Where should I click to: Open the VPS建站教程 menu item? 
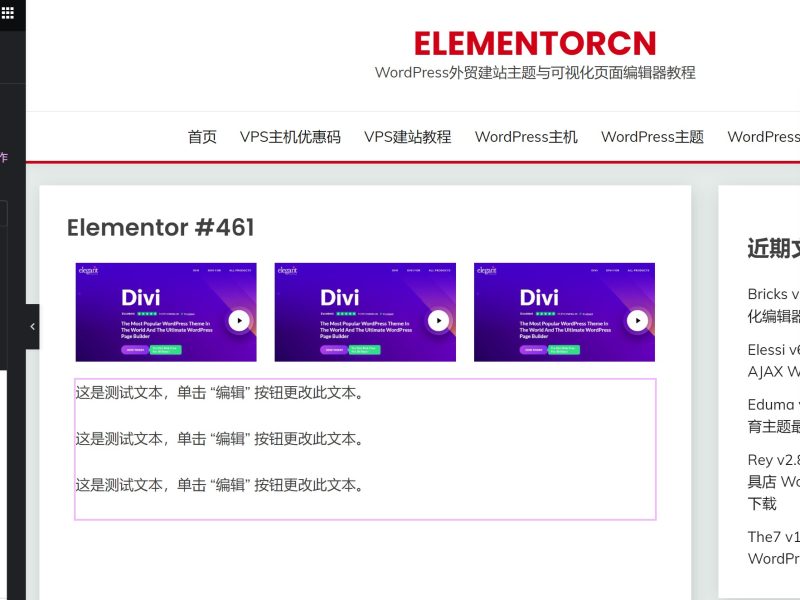[408, 137]
